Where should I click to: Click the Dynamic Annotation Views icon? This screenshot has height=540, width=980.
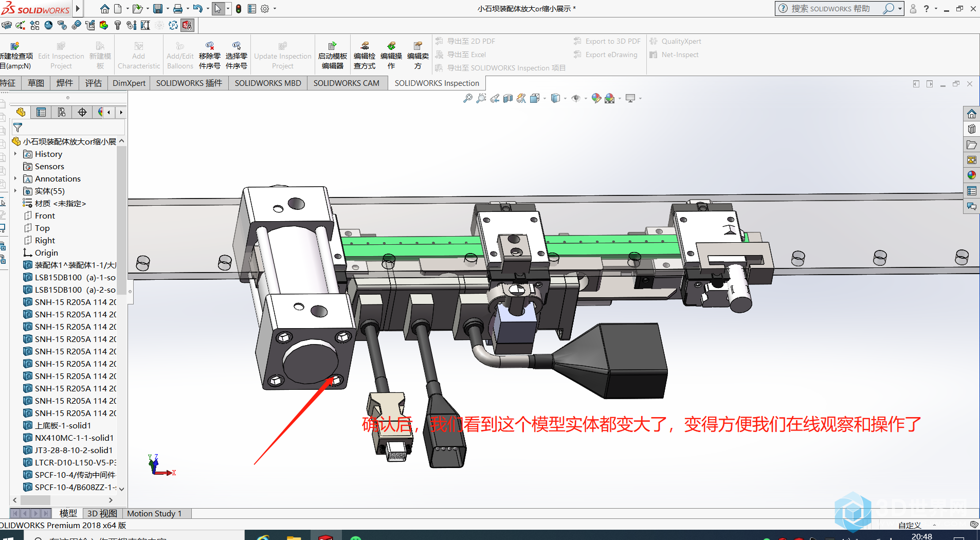tap(521, 98)
